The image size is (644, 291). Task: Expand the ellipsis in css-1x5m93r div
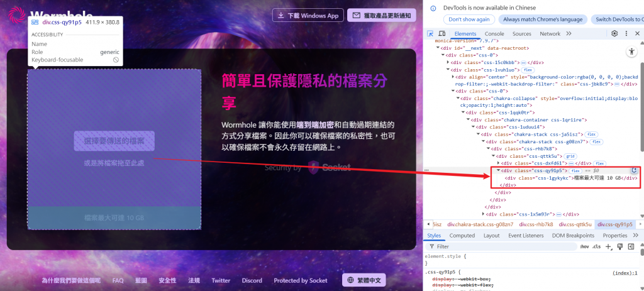click(x=558, y=214)
